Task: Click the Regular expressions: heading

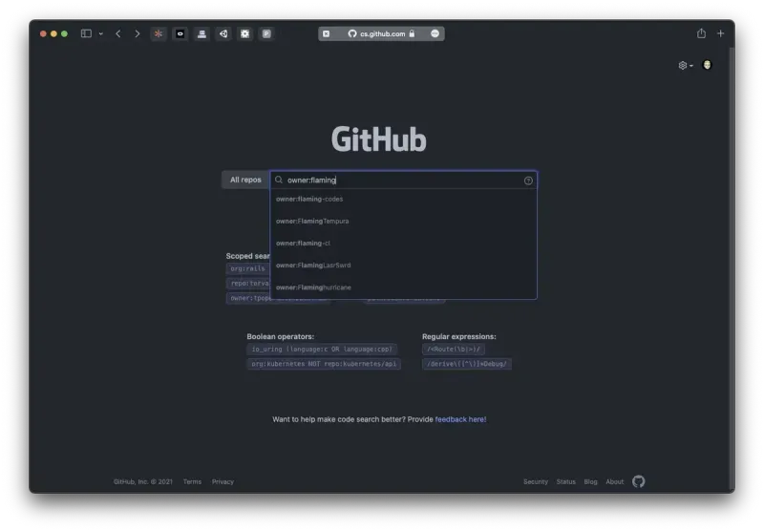Action: click(459, 336)
